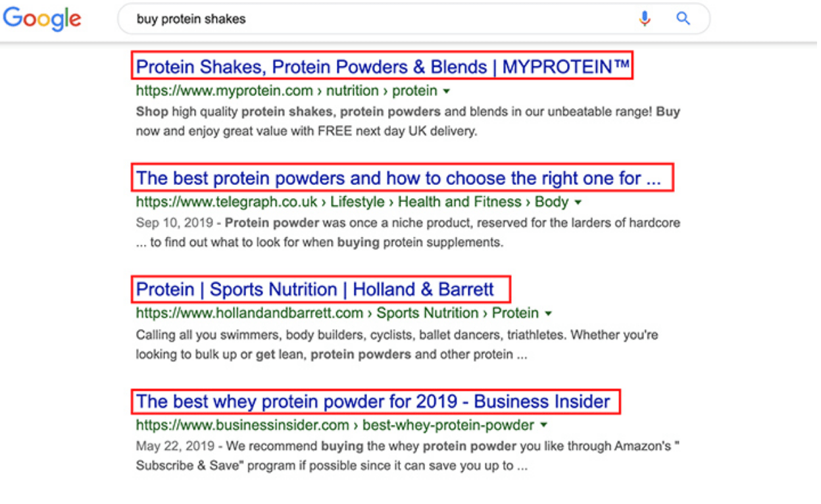
Task: Open the Holland & Barrett Sports Nutrition result
Action: coord(315,290)
